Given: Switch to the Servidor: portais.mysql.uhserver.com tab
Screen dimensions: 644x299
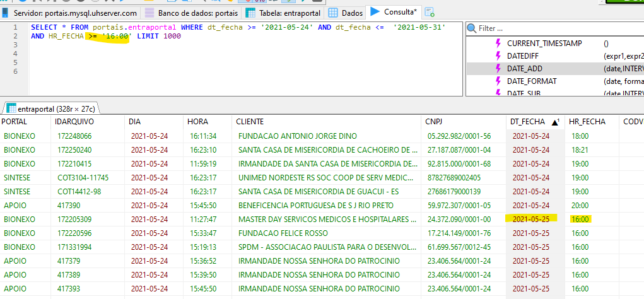Looking at the screenshot, I should (70, 13).
